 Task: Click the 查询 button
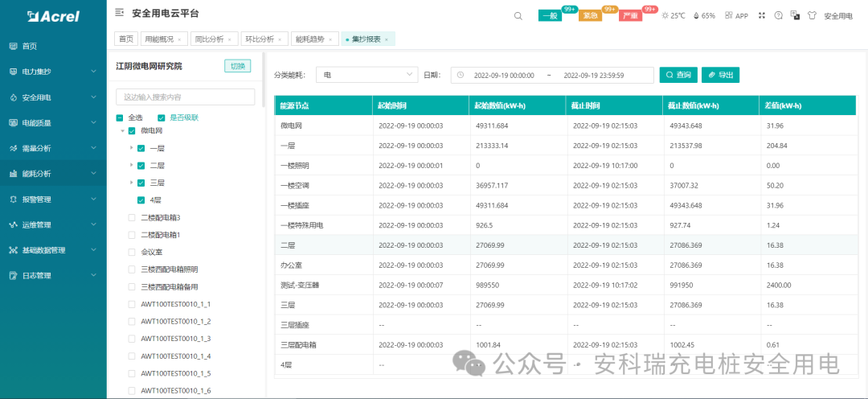[x=678, y=75]
